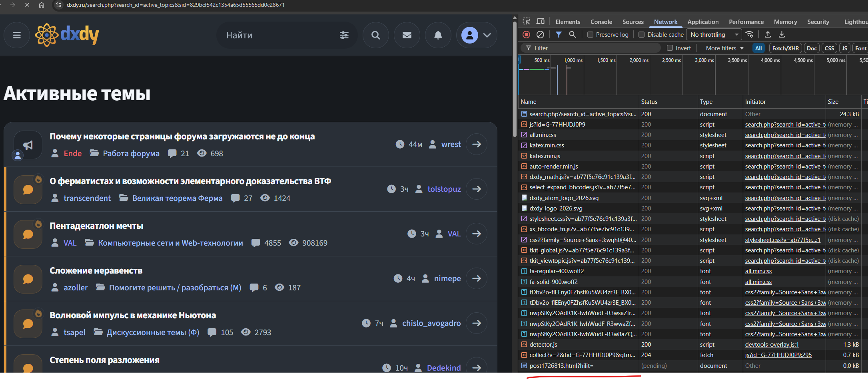Switch to the Elements tab

pyautogui.click(x=568, y=22)
